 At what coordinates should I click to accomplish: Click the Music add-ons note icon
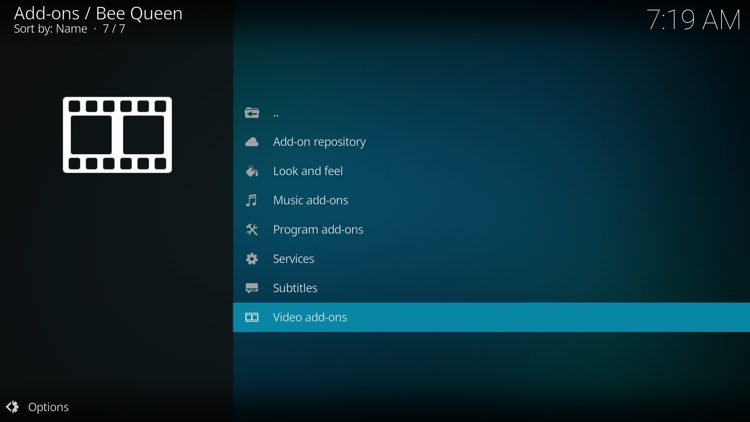[252, 200]
